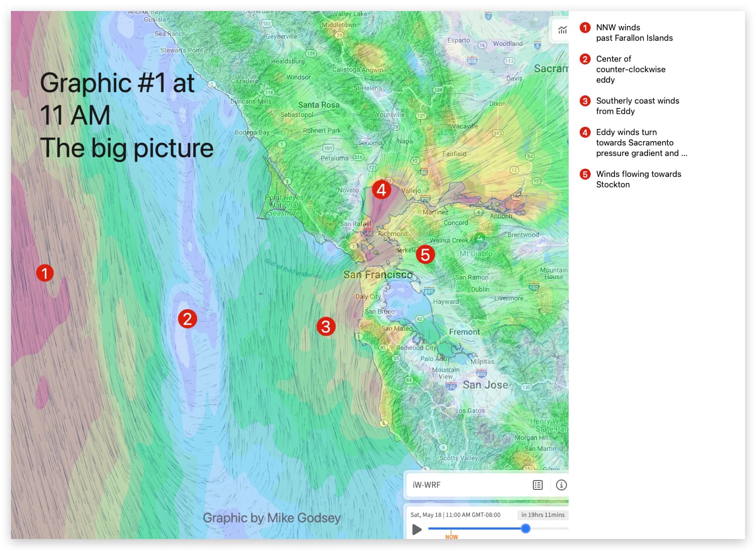The image size is (756, 550).
Task: Click red marker 2 at the eddy center
Action: pyautogui.click(x=187, y=319)
